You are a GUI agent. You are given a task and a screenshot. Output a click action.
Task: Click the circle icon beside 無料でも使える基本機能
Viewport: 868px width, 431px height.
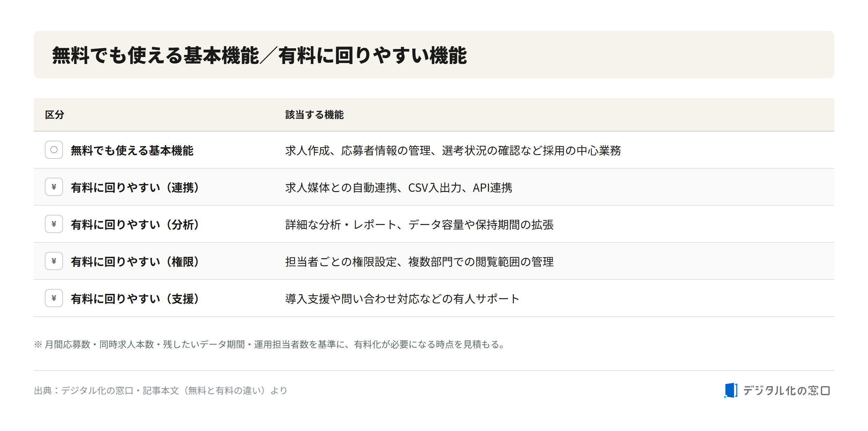[54, 150]
